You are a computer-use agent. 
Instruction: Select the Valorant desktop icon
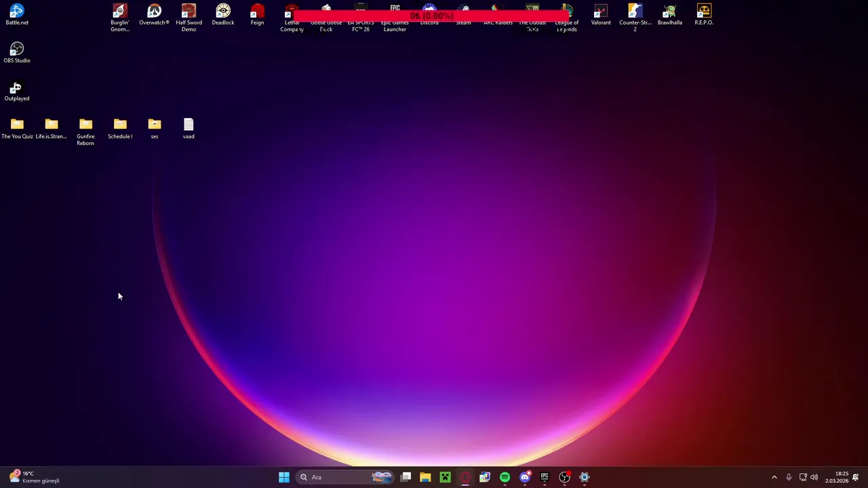tap(601, 14)
